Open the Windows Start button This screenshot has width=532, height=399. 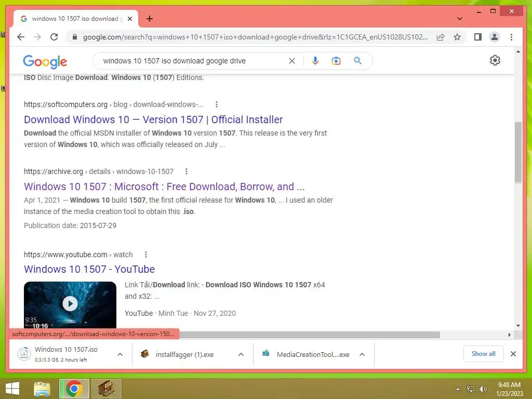12,389
